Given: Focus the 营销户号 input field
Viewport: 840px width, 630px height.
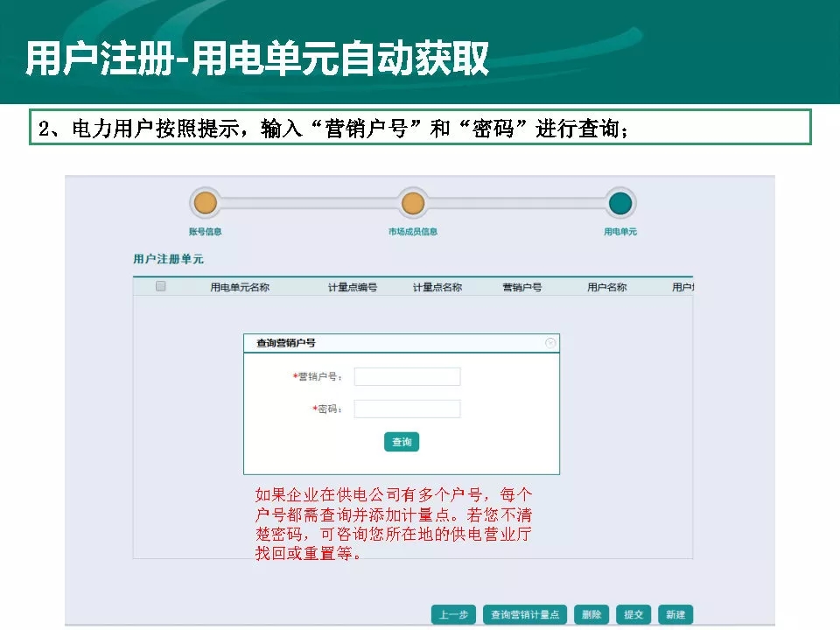Looking at the screenshot, I should tap(407, 377).
